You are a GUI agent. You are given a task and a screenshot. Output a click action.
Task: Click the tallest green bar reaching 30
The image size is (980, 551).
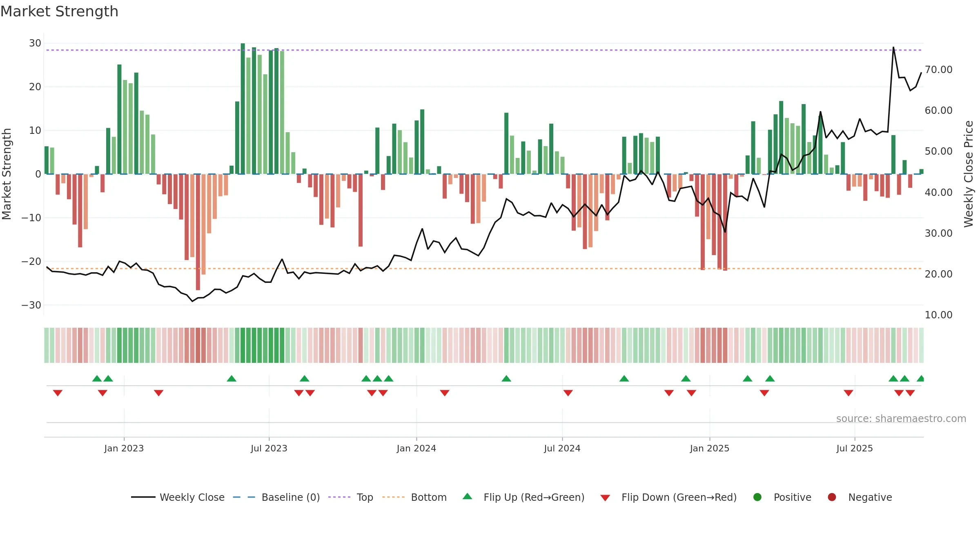point(243,109)
